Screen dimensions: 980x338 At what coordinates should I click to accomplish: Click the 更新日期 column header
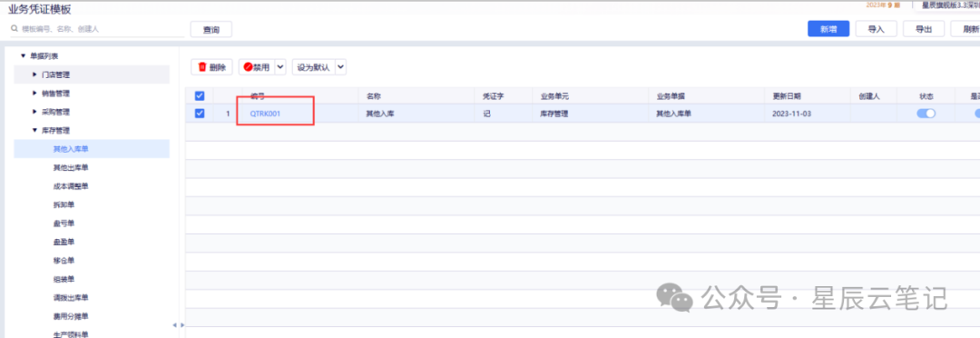787,96
